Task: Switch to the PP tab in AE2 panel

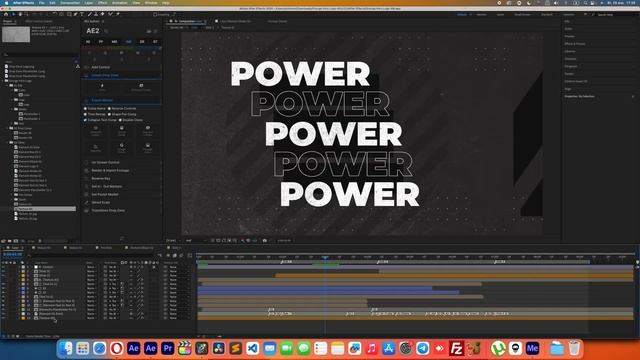Action: pyautogui.click(x=101, y=42)
